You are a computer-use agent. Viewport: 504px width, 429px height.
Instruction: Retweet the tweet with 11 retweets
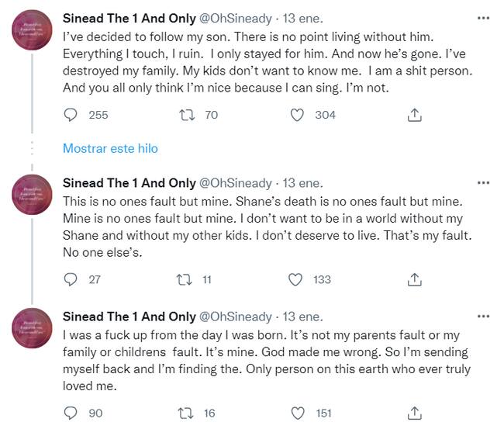click(x=186, y=279)
